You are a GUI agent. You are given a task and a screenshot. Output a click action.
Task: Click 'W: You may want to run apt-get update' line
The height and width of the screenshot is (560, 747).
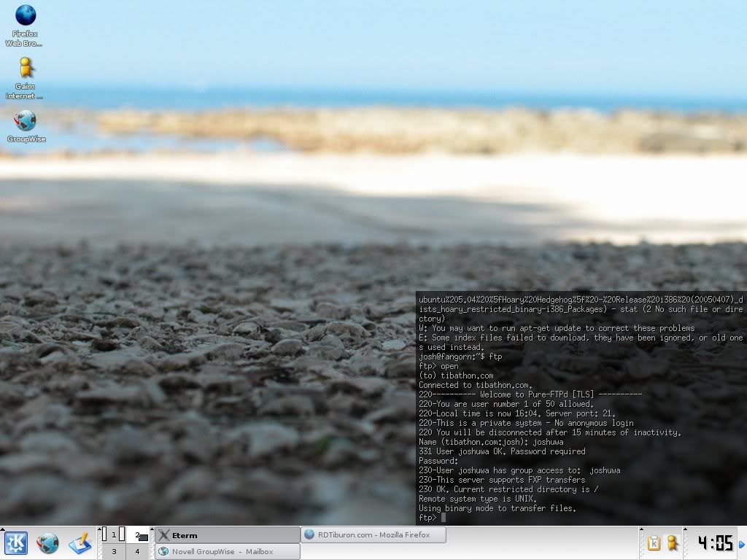(557, 327)
